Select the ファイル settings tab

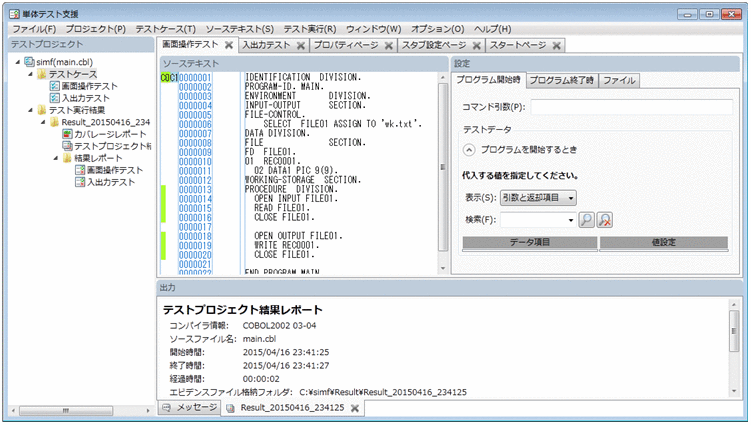tap(619, 80)
